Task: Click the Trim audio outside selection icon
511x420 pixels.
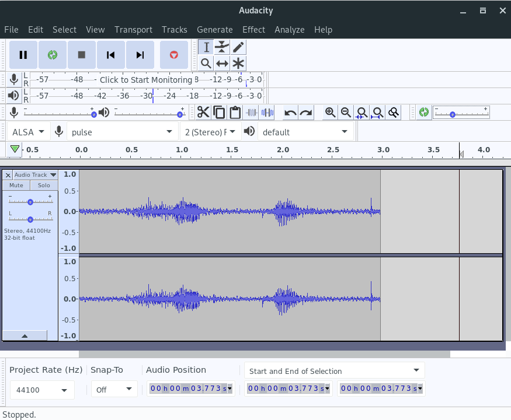Action: [x=251, y=113]
